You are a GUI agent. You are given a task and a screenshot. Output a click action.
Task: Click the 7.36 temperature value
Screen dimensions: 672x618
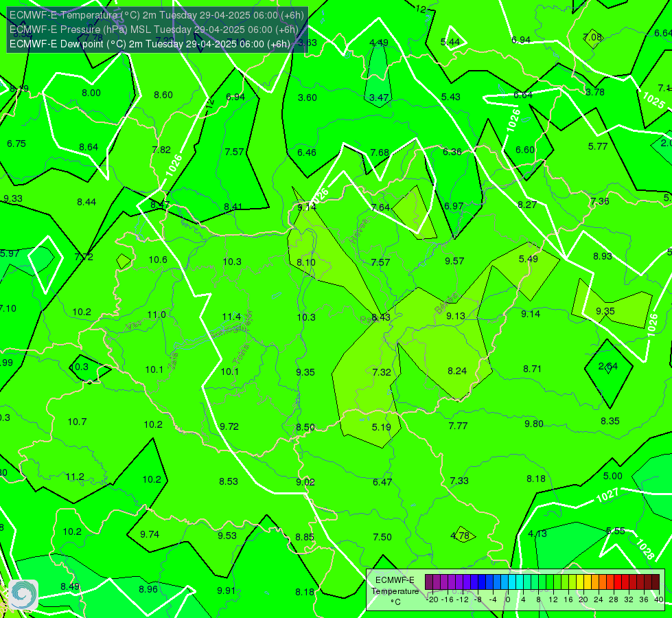(x=599, y=202)
